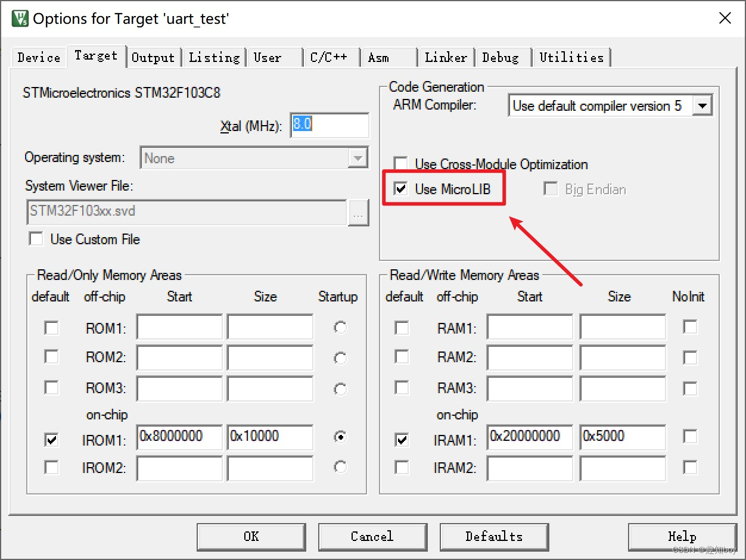This screenshot has height=560, width=746.
Task: Select IROM1 Startup radio button
Action: tap(340, 437)
